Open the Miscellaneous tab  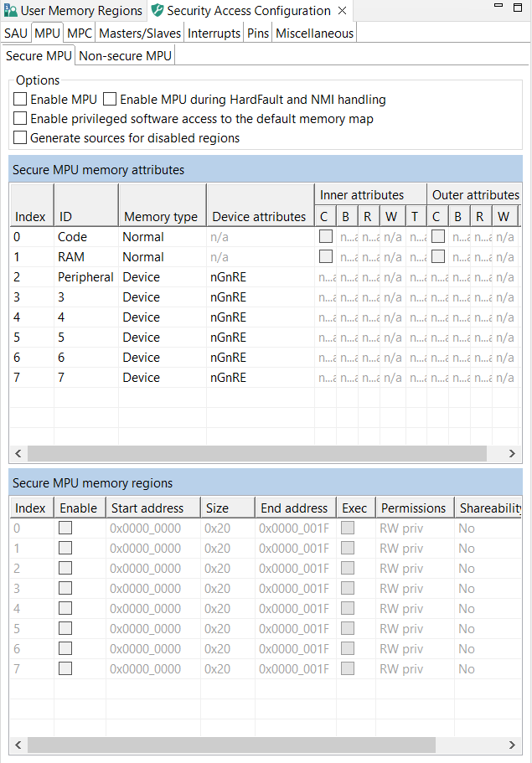click(x=314, y=34)
